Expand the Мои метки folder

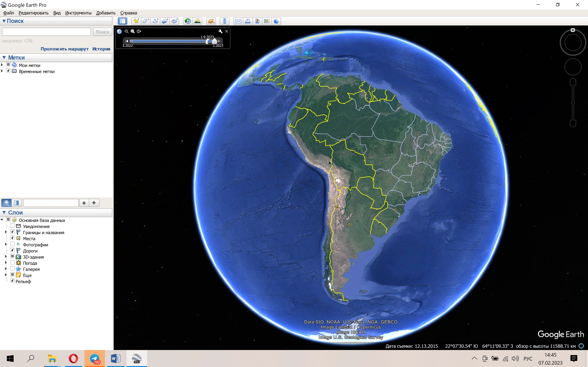pos(2,65)
